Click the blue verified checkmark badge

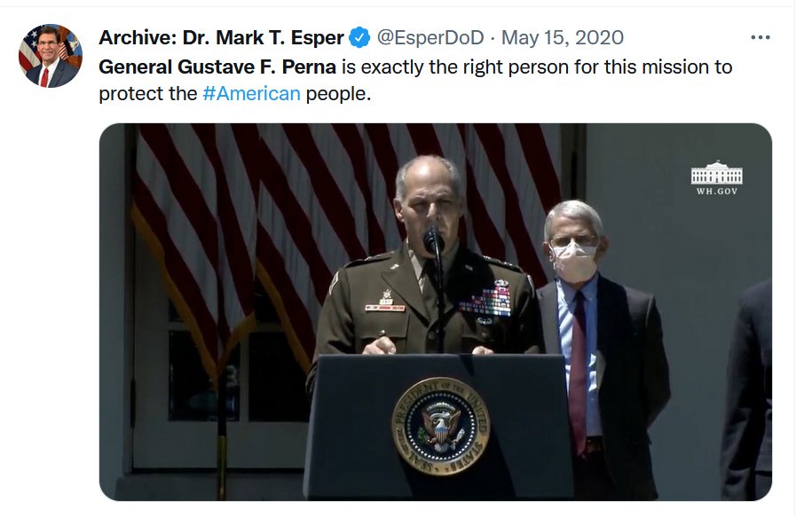click(359, 38)
